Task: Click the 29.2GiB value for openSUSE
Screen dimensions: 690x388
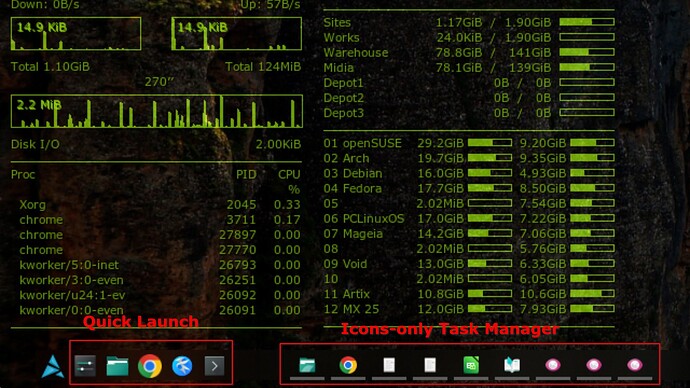Action: click(440, 143)
